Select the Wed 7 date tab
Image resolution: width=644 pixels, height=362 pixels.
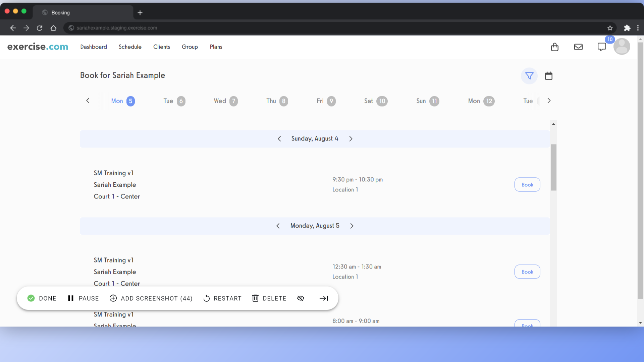coord(226,101)
